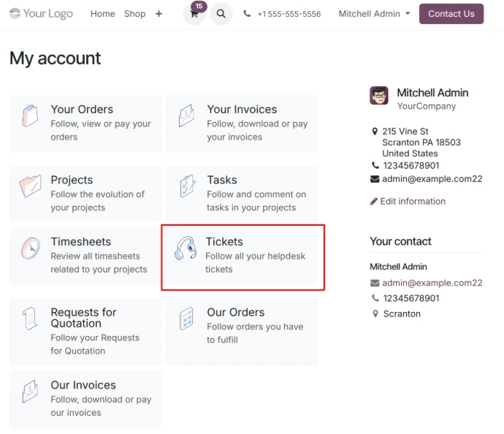Click the Your Invoices envelope icon

[186, 117]
